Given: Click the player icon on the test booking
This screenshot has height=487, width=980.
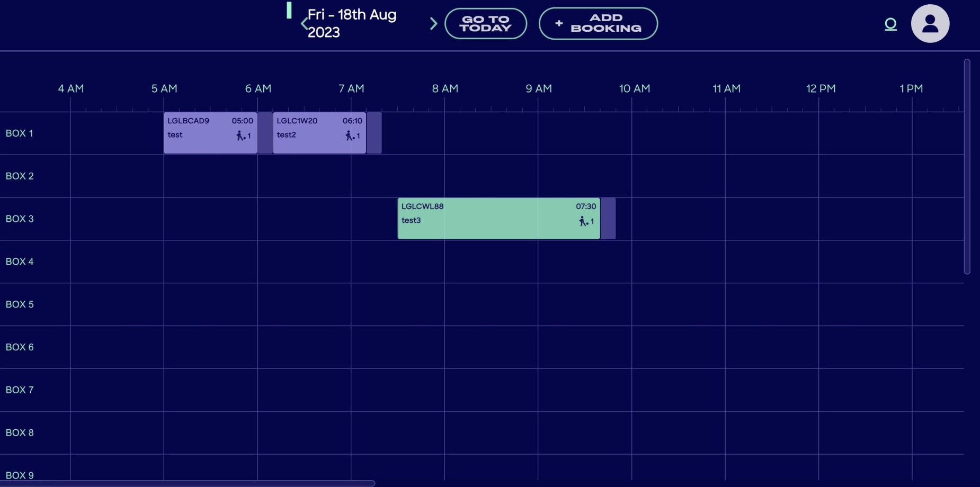Looking at the screenshot, I should point(241,136).
